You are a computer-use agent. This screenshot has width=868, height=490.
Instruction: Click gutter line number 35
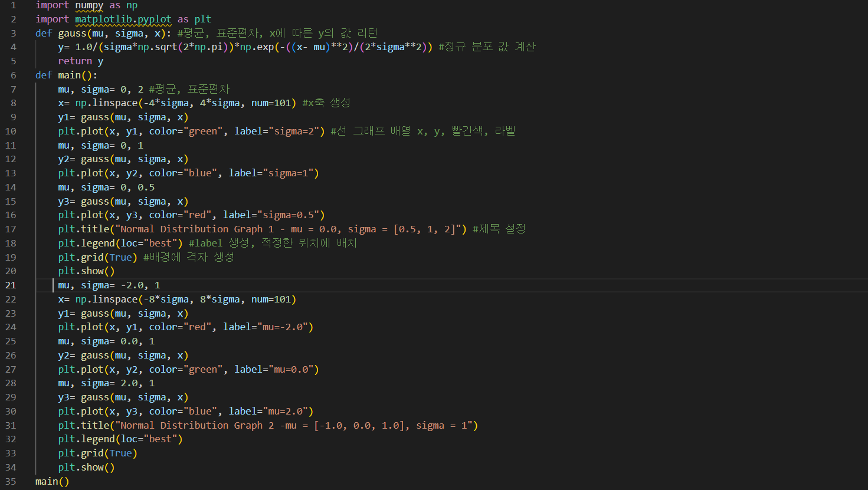11,482
